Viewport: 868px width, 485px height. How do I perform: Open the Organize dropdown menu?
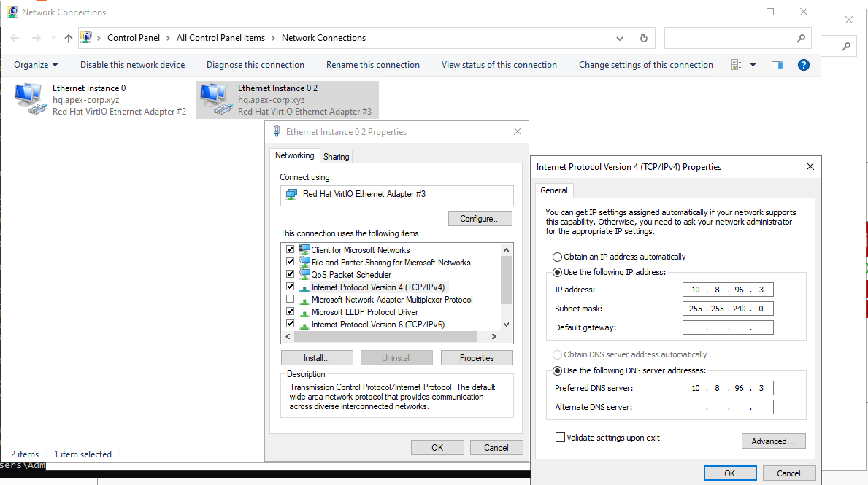[36, 65]
